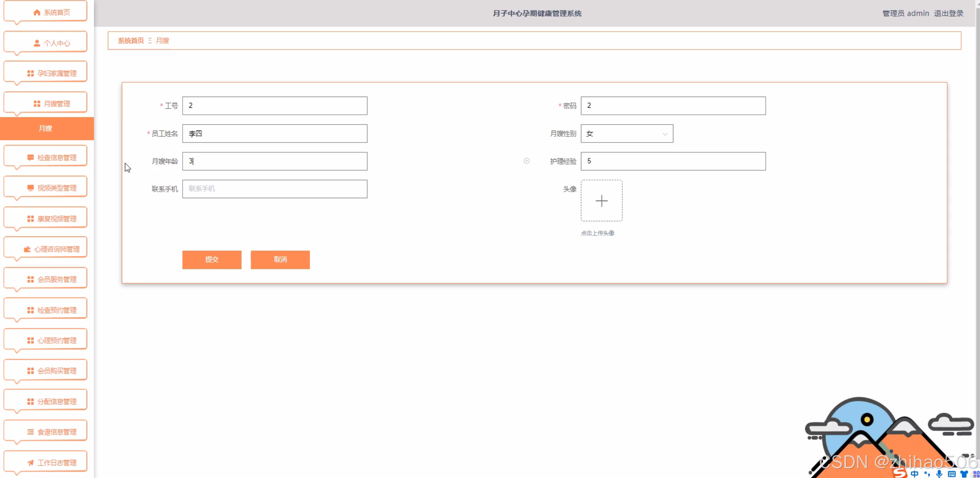Click the thumbs-up icon beside 心理咨询师管理
The width and height of the screenshot is (980, 478).
[27, 249]
